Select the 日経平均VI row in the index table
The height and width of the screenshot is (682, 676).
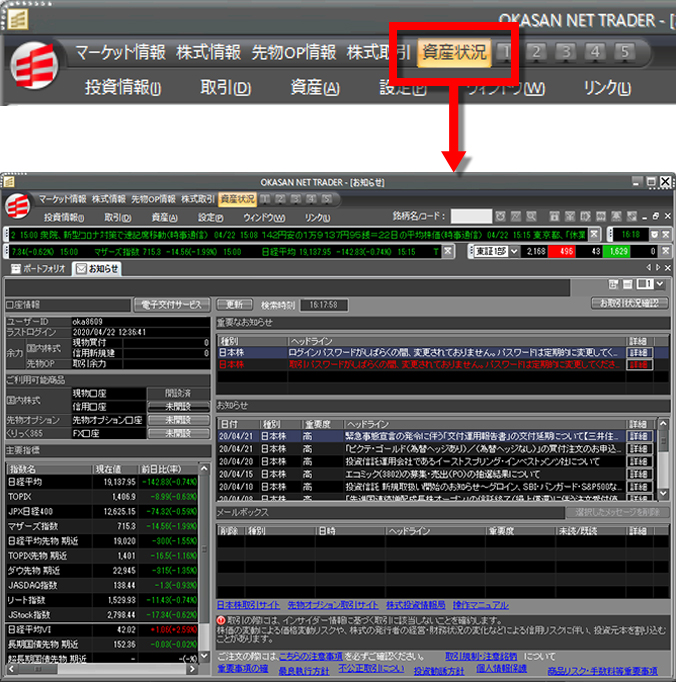[x=102, y=629]
